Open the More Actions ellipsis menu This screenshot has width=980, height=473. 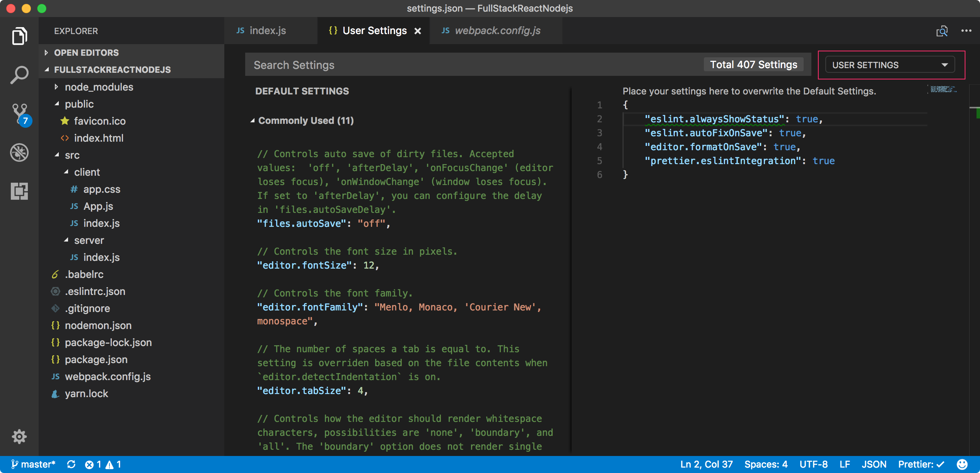tap(966, 31)
